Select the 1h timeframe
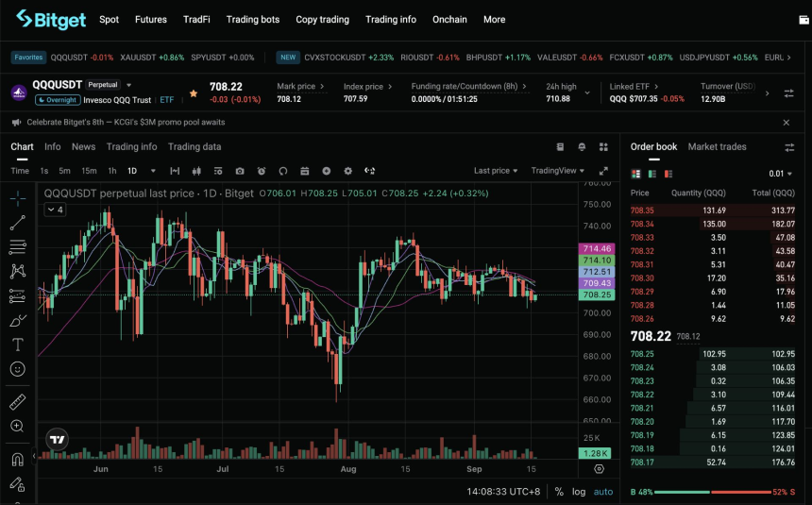The image size is (812, 505). coord(111,171)
